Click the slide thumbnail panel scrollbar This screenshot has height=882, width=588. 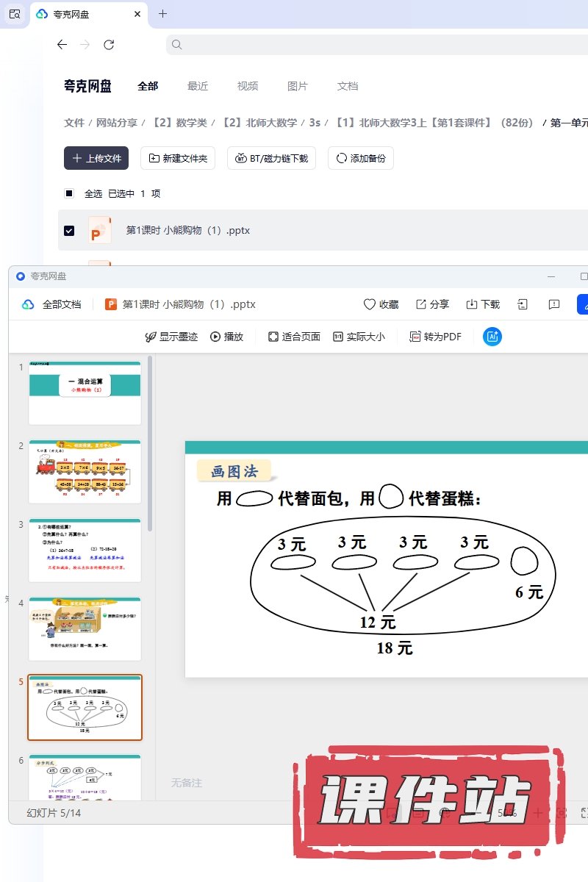pyautogui.click(x=150, y=441)
